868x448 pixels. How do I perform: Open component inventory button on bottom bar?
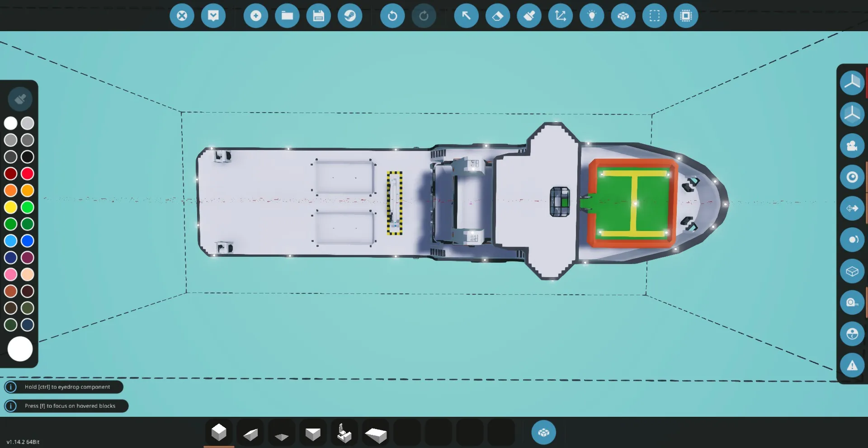coord(543,433)
